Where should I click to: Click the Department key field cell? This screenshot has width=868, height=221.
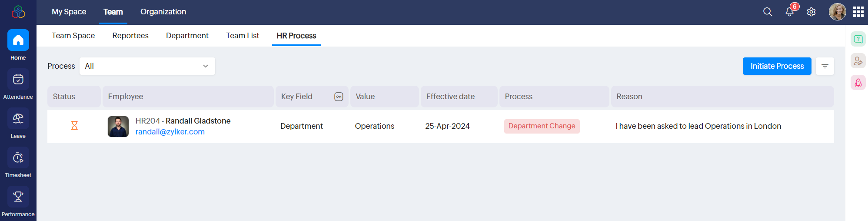(302, 126)
